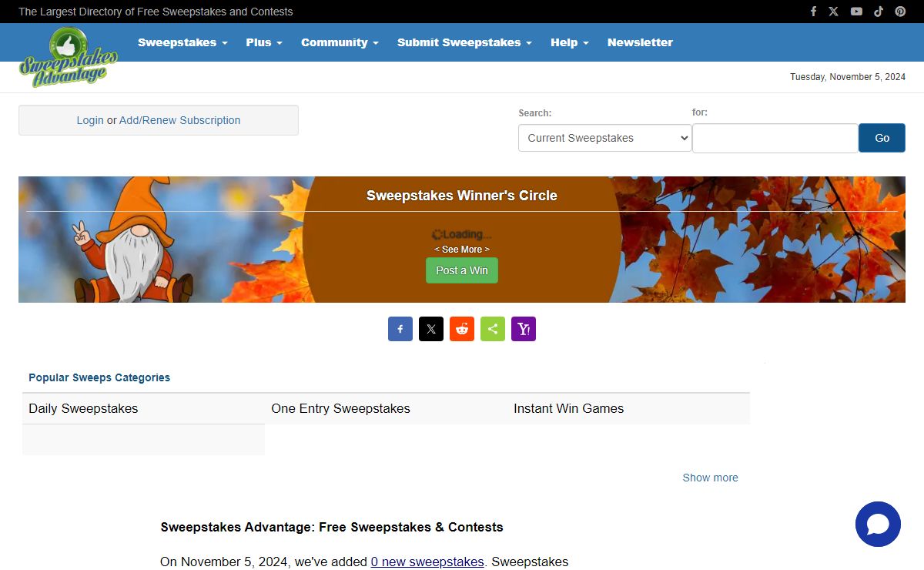Click the Popular Sweeps Categories heading
Screen dimensions: 924x570
[x=99, y=377]
